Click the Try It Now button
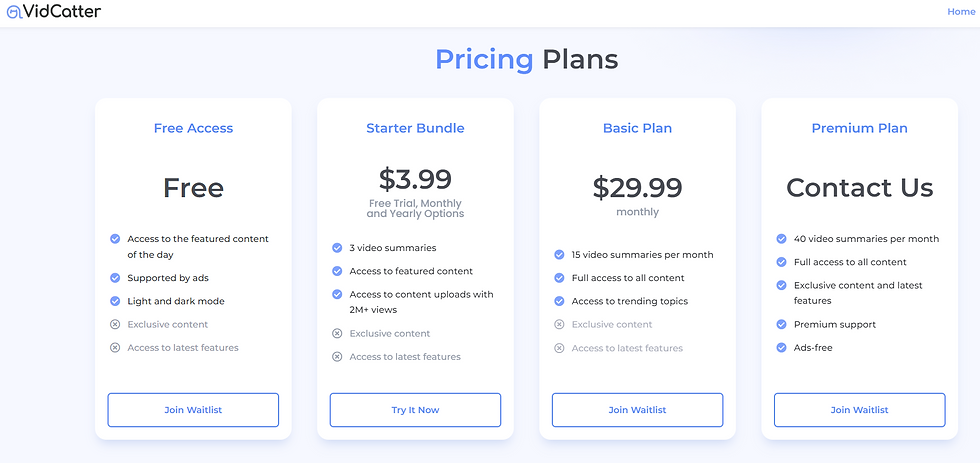 tap(415, 410)
